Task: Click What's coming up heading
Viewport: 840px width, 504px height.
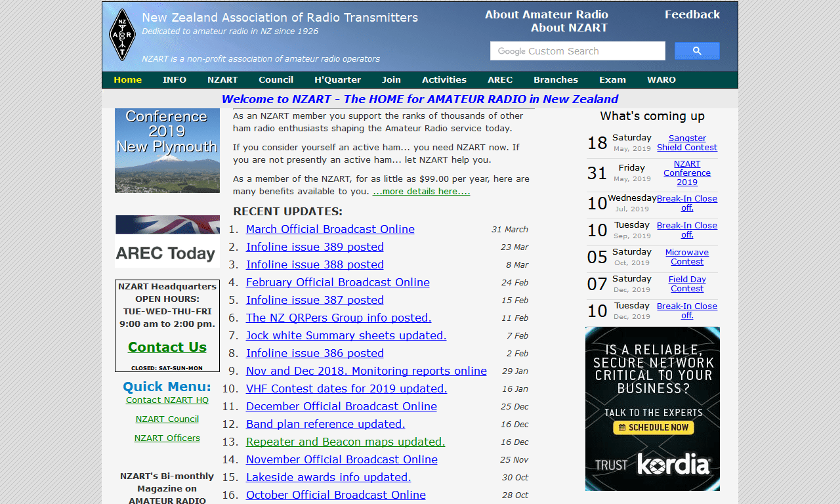Action: 652,116
